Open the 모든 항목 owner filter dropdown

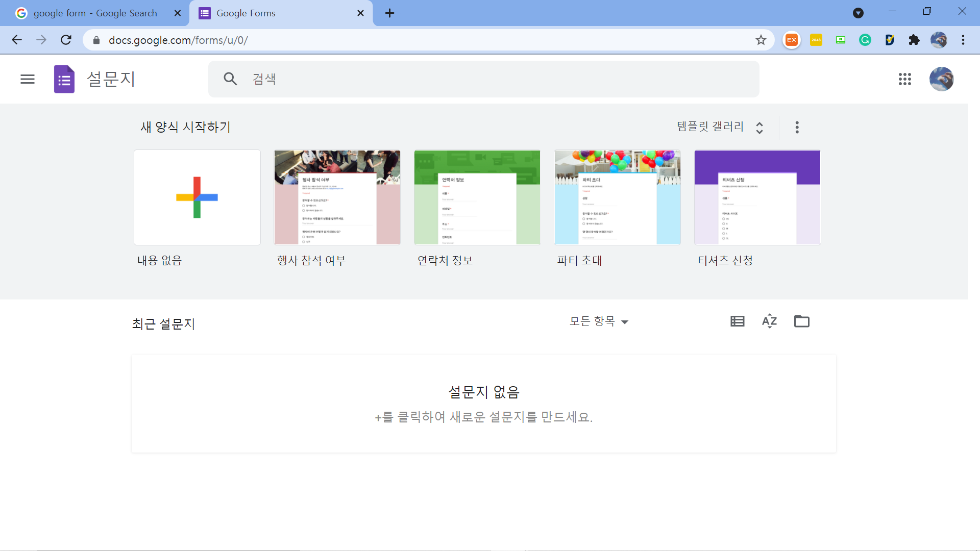coord(599,321)
